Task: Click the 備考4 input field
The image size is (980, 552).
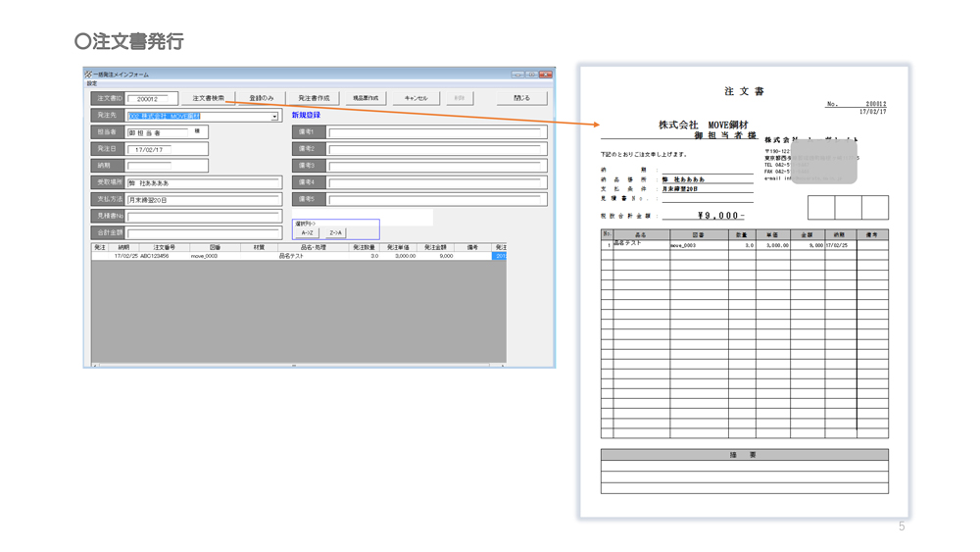Action: click(x=436, y=183)
